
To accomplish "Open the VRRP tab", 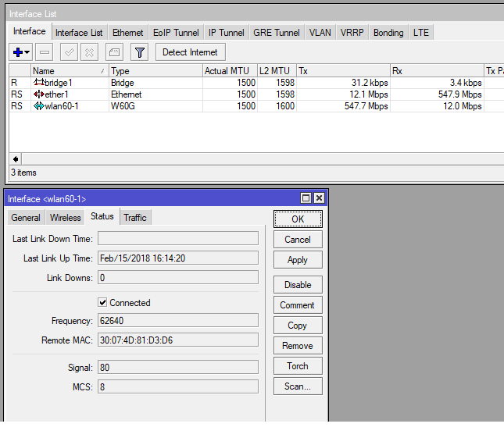I will tap(352, 33).
